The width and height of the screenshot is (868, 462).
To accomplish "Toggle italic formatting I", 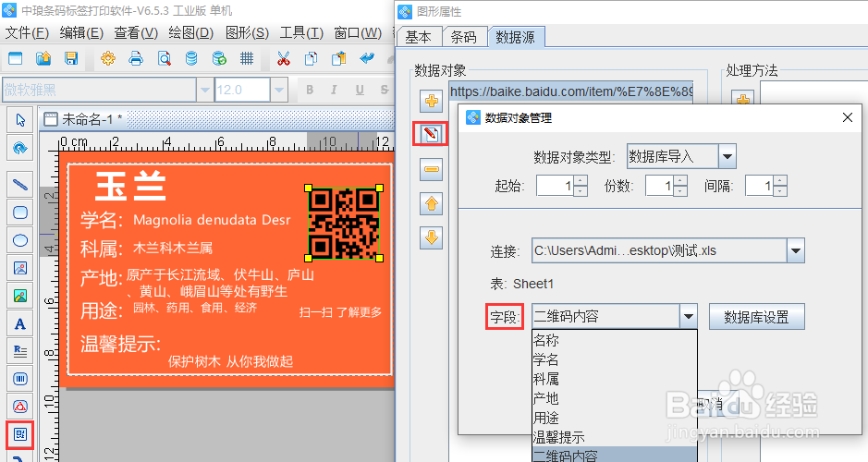I will point(334,90).
